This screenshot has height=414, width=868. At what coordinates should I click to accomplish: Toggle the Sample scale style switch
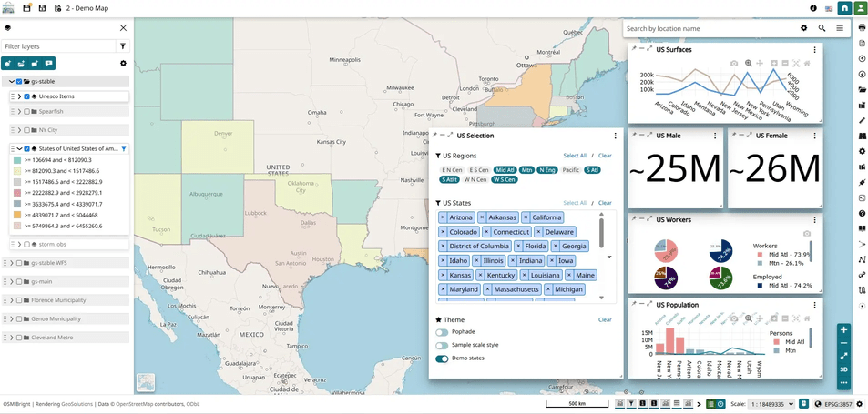[x=442, y=345]
